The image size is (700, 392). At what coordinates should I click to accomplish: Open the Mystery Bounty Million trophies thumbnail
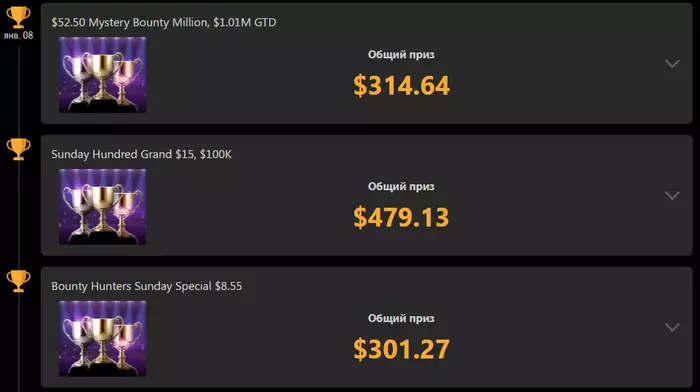point(102,75)
